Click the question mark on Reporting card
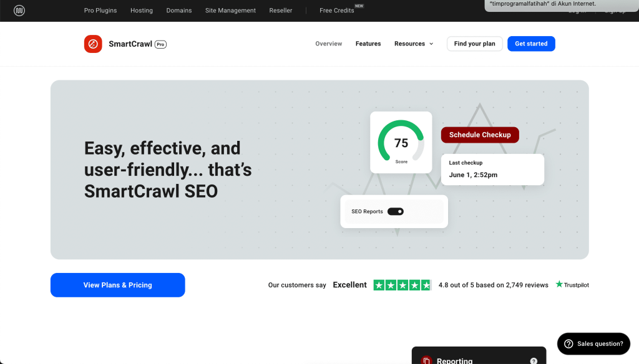 coord(534,360)
